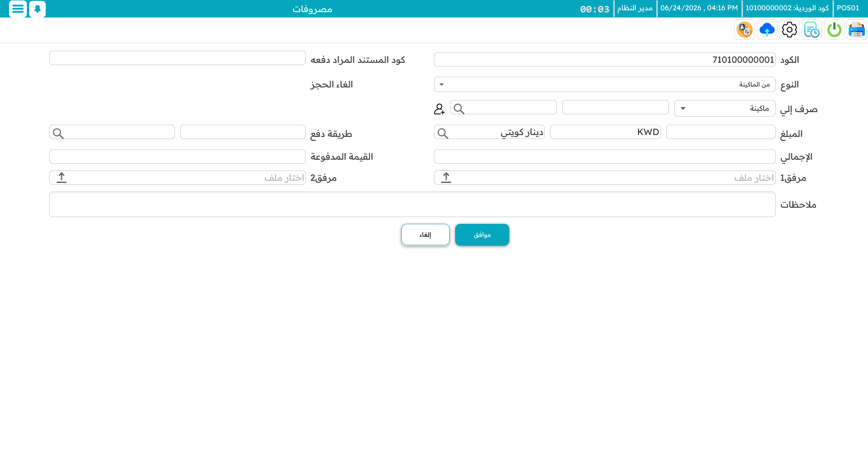Image resolution: width=868 pixels, height=470 pixels.
Task: Click the KWD currency code field
Action: [605, 132]
